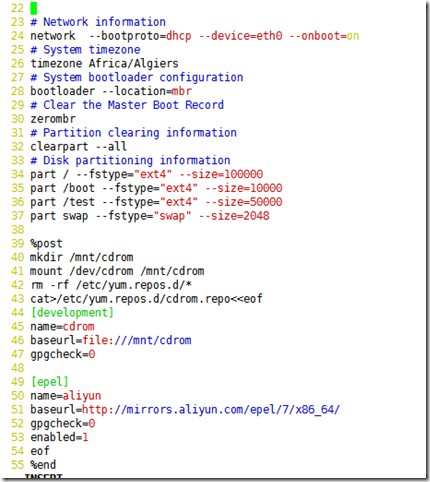Click '# Partition clearing information' comment

(133, 133)
